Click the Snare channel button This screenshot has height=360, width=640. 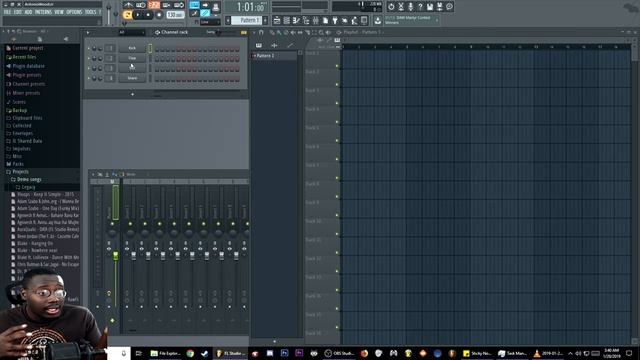pyautogui.click(x=132, y=78)
